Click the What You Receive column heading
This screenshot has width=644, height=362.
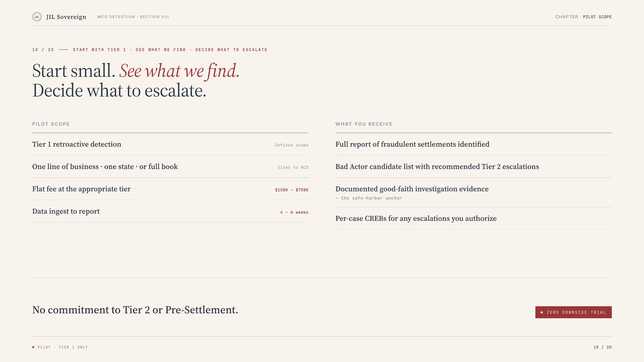pyautogui.click(x=364, y=124)
